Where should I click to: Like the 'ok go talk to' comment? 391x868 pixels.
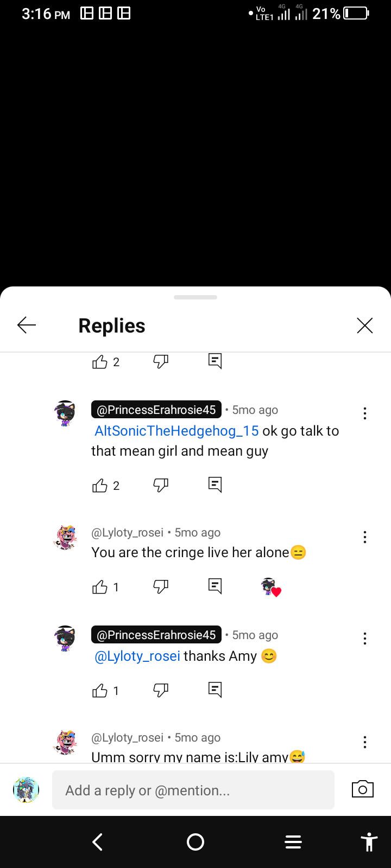coord(100,486)
